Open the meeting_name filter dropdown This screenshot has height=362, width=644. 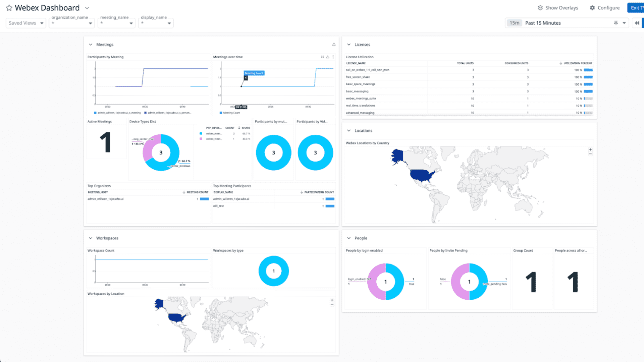(116, 23)
